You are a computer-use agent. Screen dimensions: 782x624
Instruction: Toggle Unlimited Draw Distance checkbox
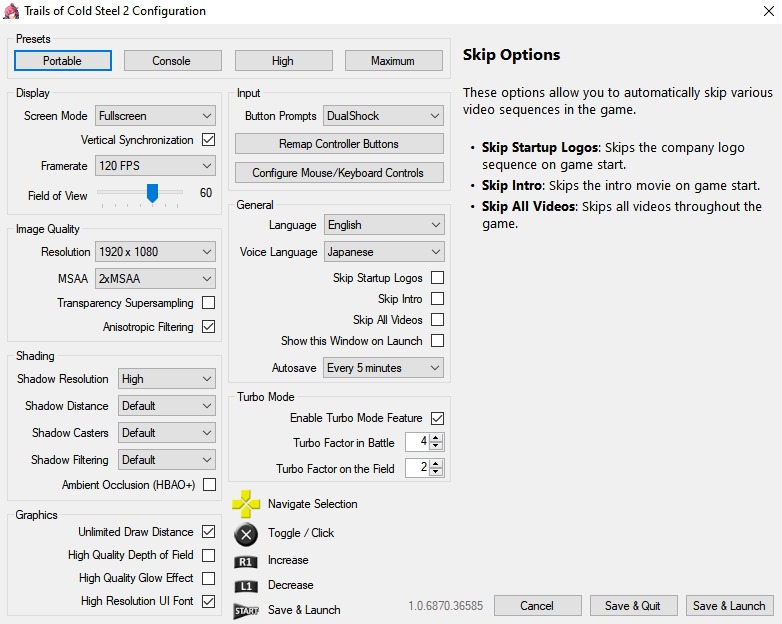[208, 532]
